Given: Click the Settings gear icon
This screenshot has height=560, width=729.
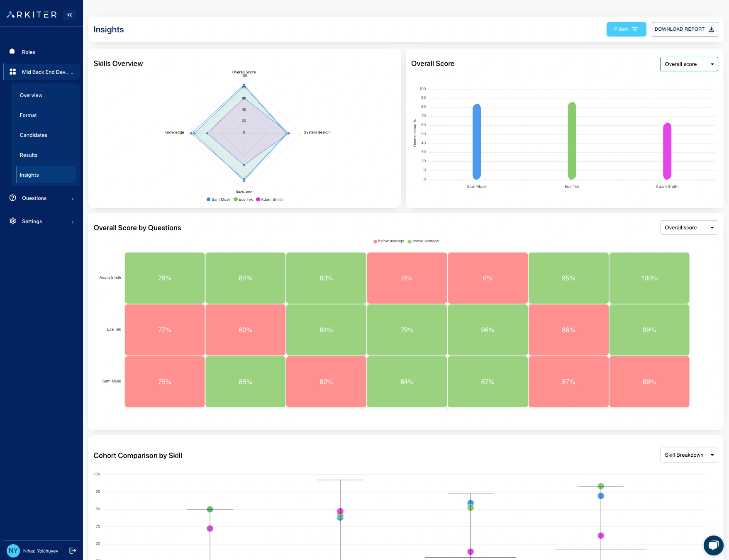Looking at the screenshot, I should (x=13, y=221).
